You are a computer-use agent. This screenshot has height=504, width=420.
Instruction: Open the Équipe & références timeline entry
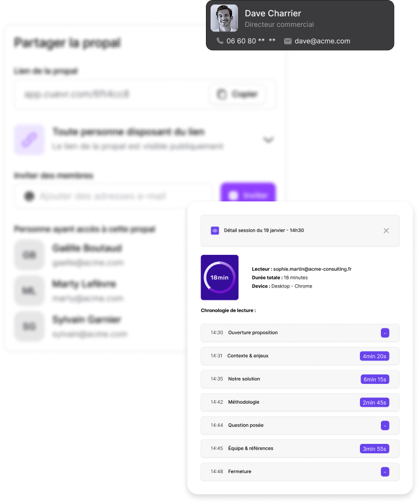300,449
